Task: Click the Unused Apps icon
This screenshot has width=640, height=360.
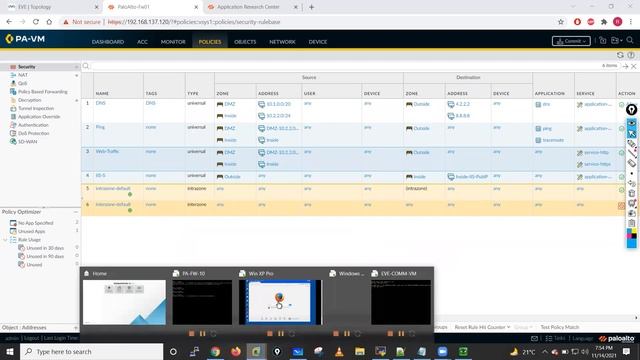Action: (x=13, y=231)
